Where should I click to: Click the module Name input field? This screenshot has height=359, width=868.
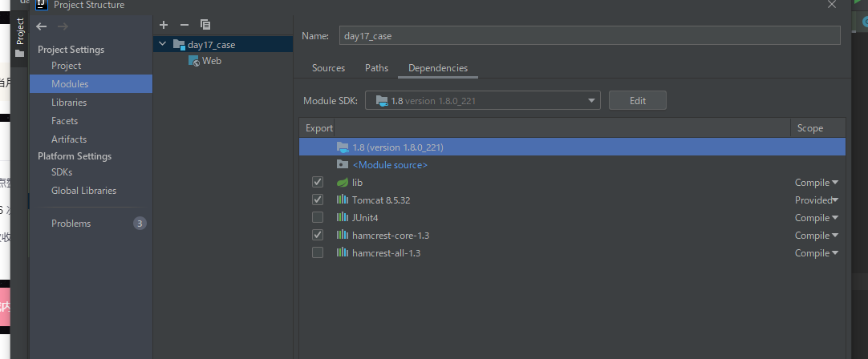coord(589,36)
